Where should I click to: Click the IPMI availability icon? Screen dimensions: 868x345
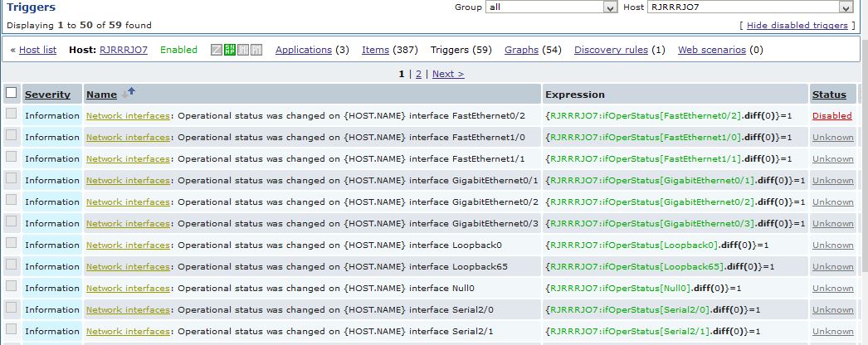256,50
